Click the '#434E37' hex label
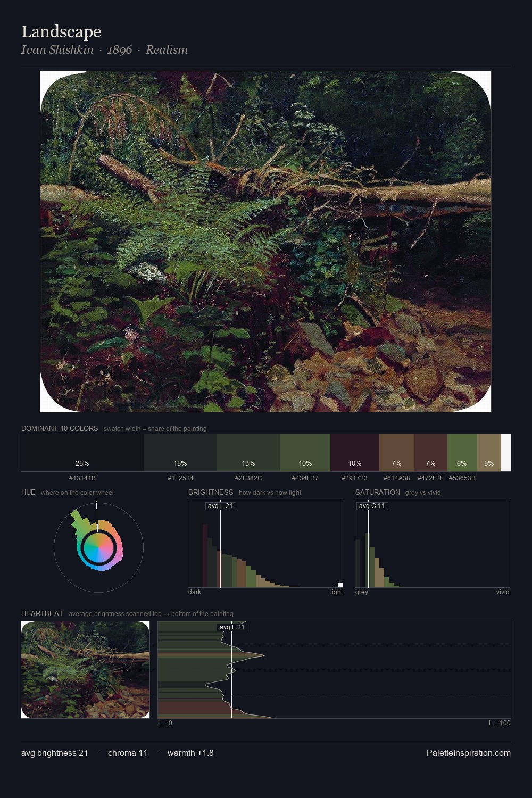 [305, 478]
